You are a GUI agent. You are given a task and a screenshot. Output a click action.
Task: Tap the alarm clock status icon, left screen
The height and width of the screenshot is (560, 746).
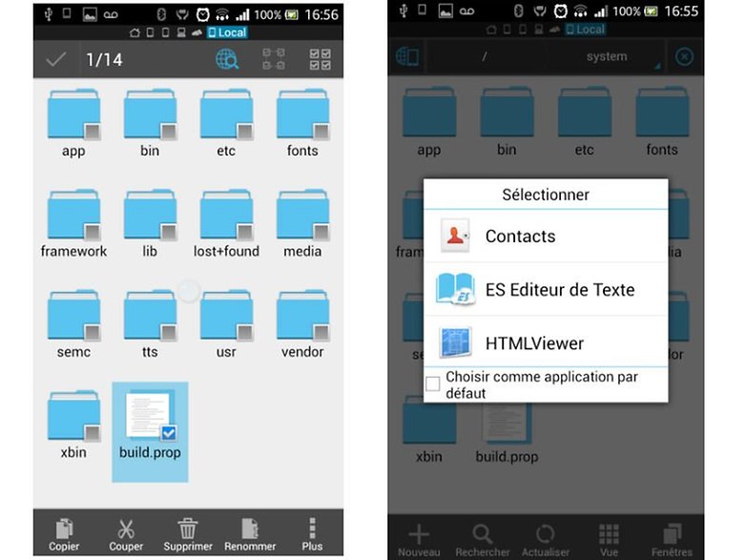pyautogui.click(x=203, y=14)
